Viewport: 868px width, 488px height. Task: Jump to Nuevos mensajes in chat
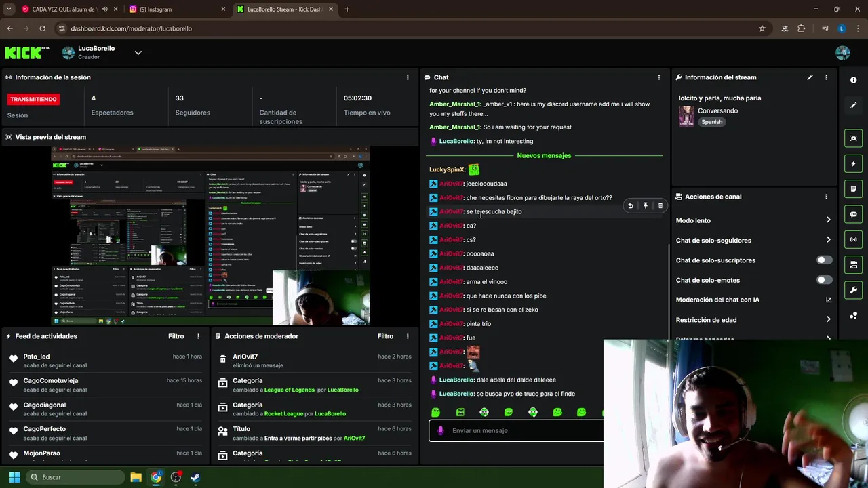[544, 155]
